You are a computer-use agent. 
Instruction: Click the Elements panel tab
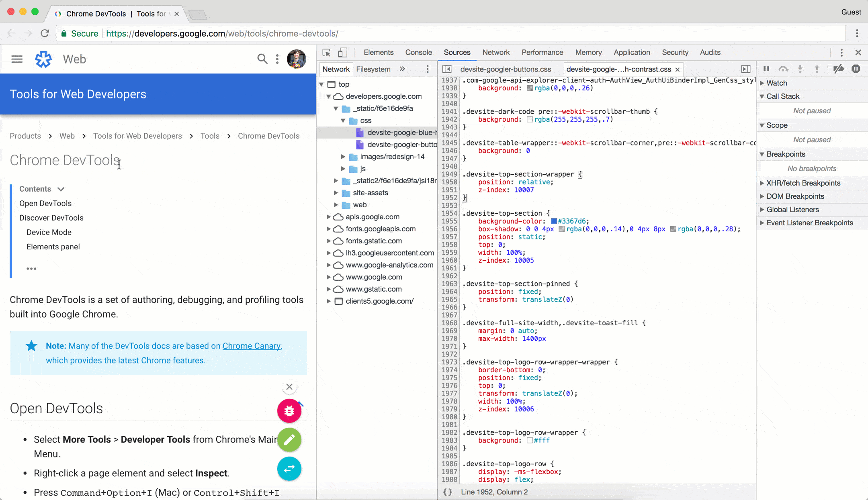coord(379,53)
